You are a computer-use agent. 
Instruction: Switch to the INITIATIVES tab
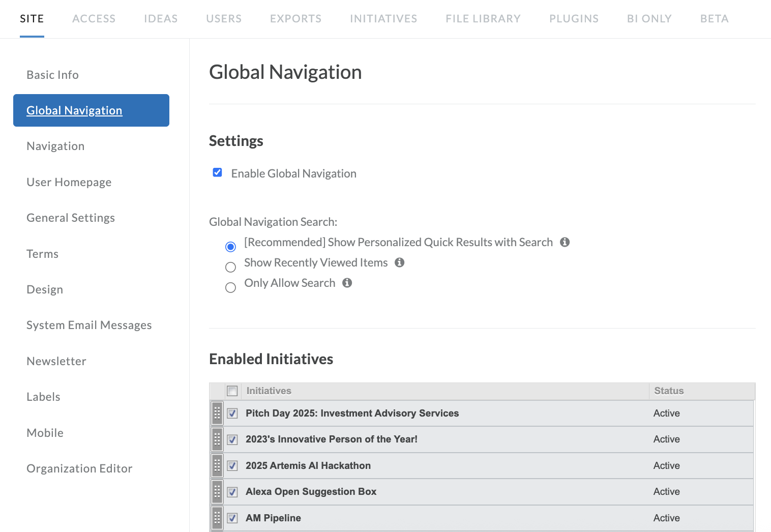click(x=383, y=19)
